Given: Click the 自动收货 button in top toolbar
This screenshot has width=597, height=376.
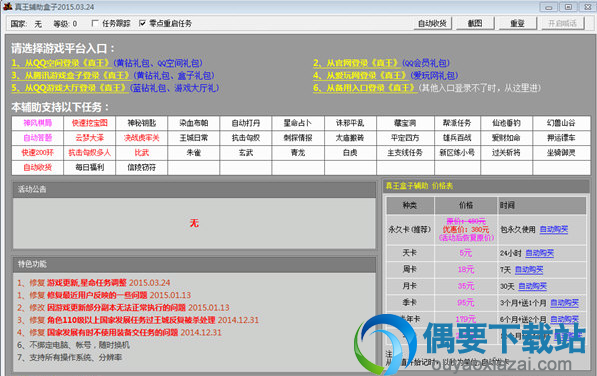Looking at the screenshot, I should coord(432,23).
